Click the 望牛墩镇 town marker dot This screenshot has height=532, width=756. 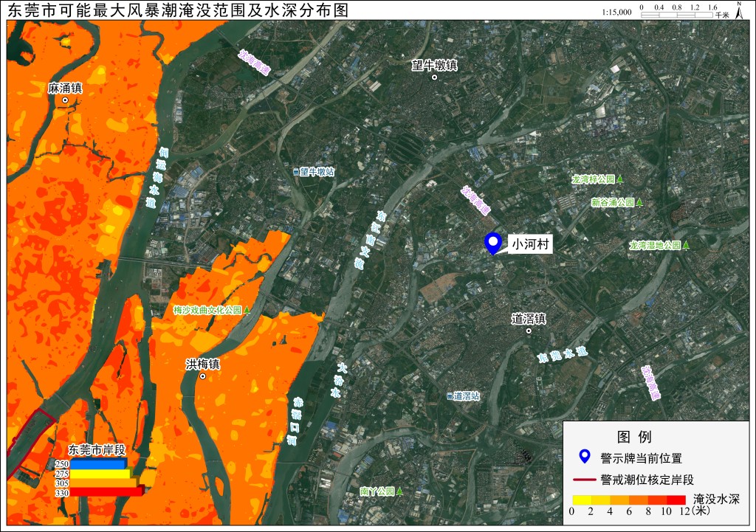tap(434, 77)
